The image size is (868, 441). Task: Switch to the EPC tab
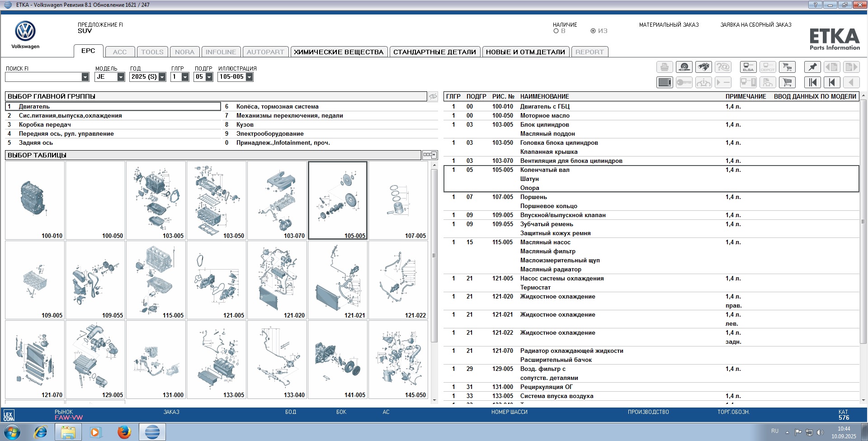[88, 51]
